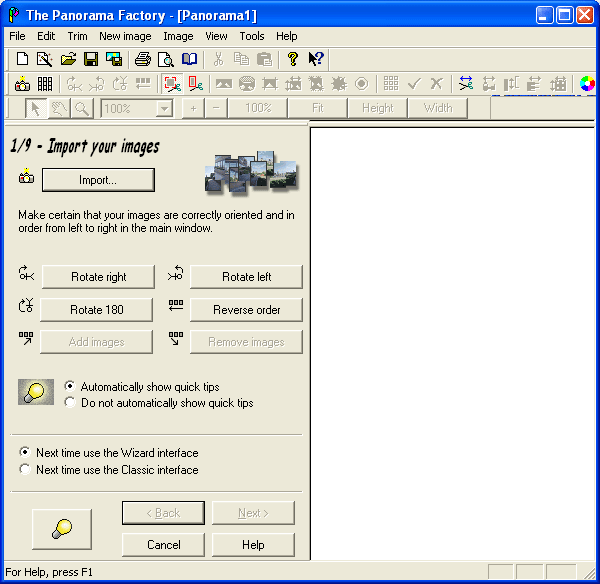This screenshot has height=584, width=600.
Task: Click the camera icon beside Import
Action: pos(26,176)
